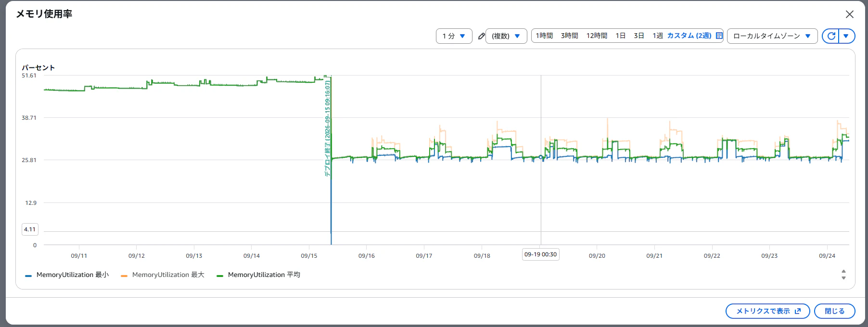This screenshot has height=327, width=868.
Task: Open the refresh options dropdown arrow
Action: [x=846, y=36]
